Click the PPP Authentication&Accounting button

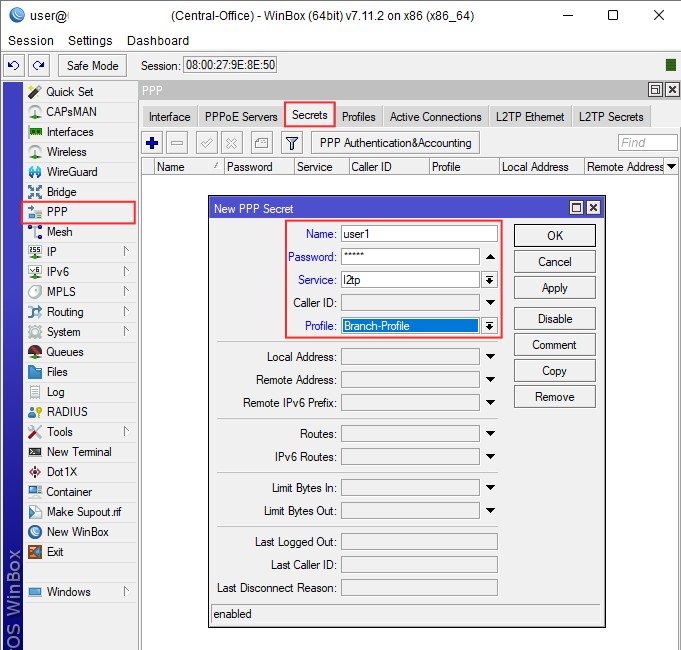(395, 143)
